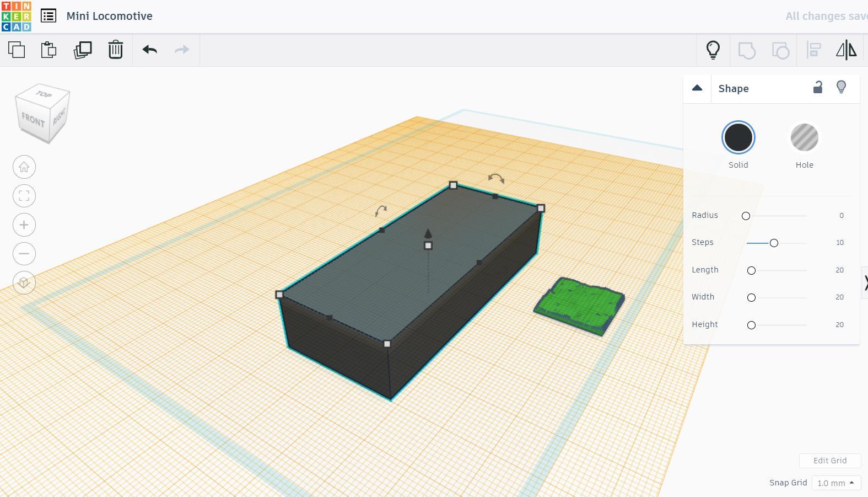Click the Shape panel title
The height and width of the screenshot is (497, 868).
[x=734, y=89]
